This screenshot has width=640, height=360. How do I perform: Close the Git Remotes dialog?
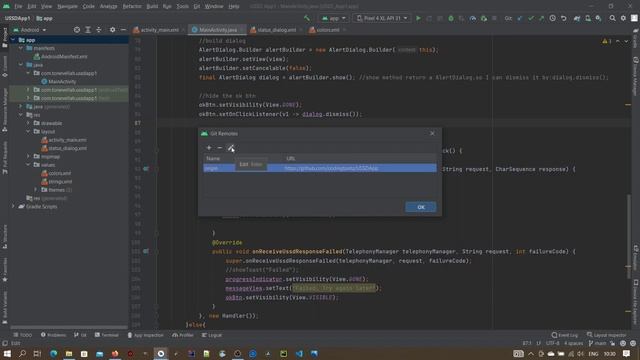pyautogui.click(x=432, y=133)
